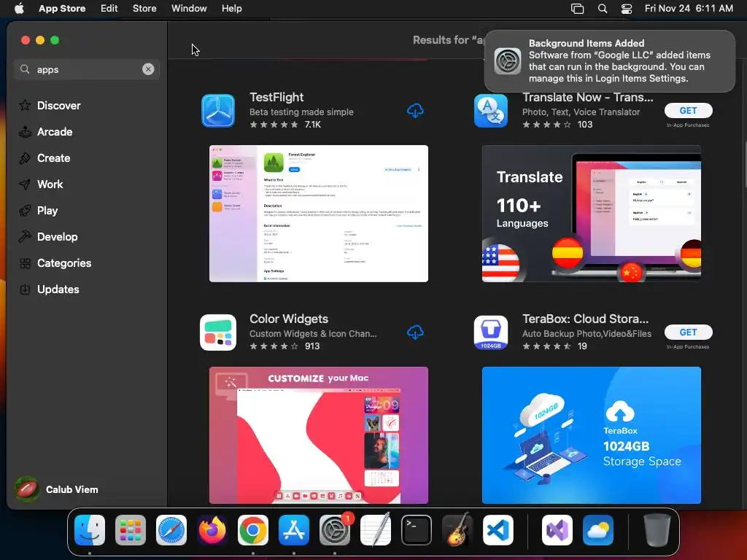This screenshot has height=560, width=747.
Task: Open the TestFlight app icon
Action: 217,111
